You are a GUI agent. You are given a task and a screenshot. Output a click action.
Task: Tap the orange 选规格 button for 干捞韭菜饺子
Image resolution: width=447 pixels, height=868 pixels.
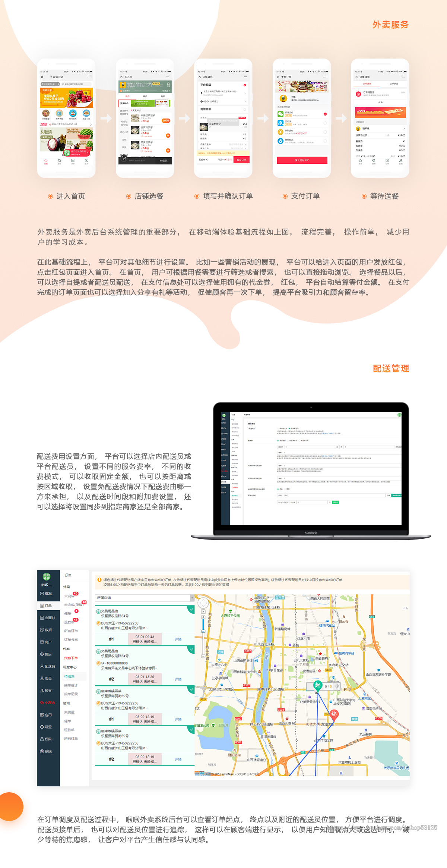[x=166, y=121]
